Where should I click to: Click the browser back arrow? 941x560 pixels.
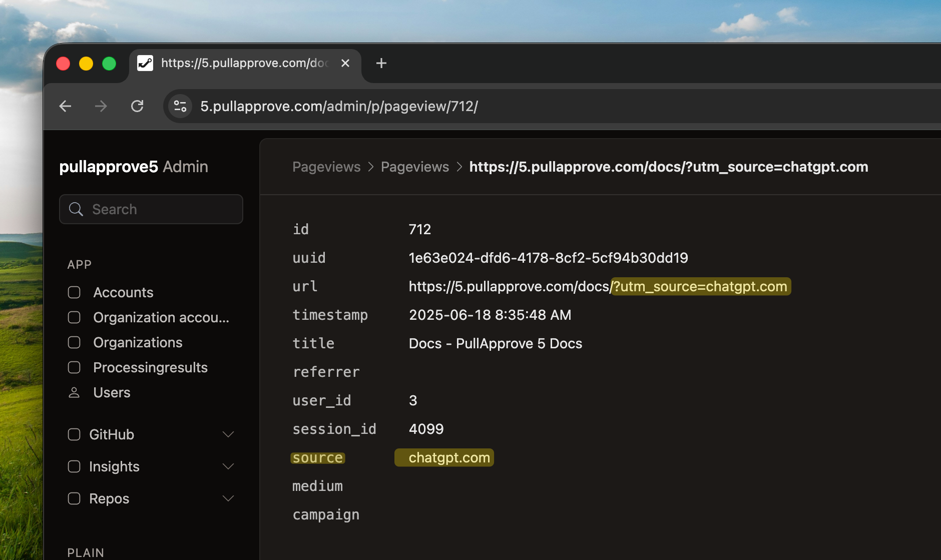(x=66, y=106)
